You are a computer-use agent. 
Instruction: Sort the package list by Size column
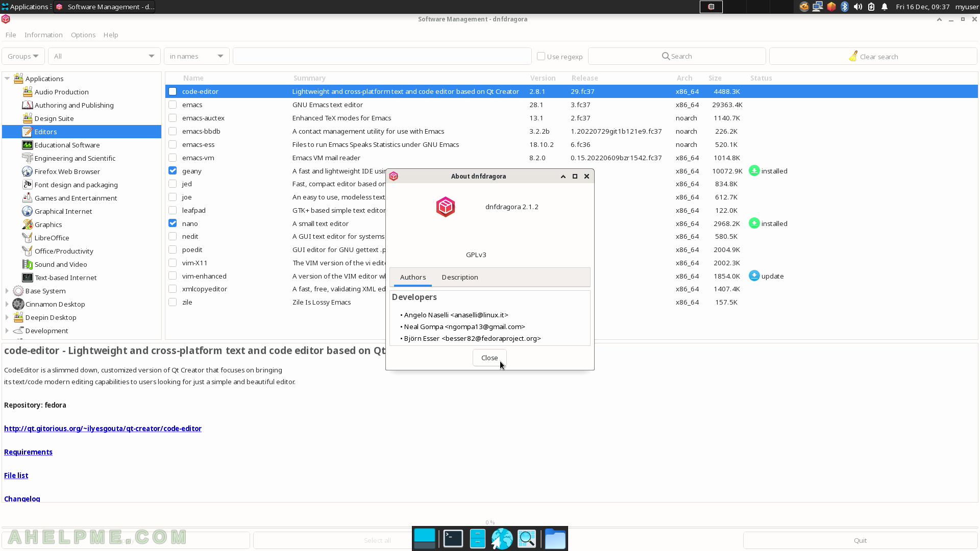[x=715, y=78]
